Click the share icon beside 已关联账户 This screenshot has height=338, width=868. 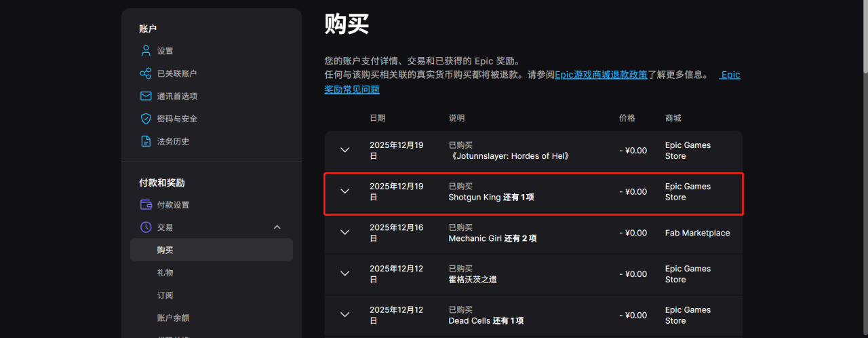pos(145,73)
